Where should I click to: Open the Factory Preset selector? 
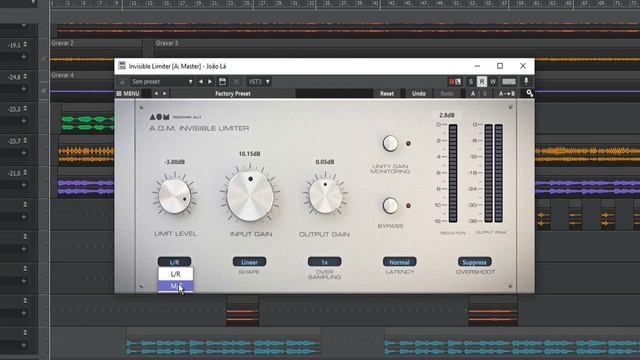pos(233,93)
